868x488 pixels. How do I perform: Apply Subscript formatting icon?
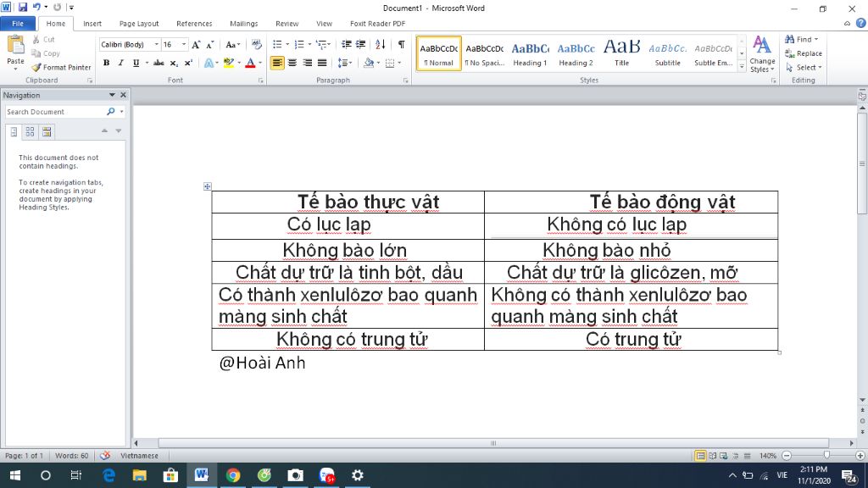pos(172,62)
